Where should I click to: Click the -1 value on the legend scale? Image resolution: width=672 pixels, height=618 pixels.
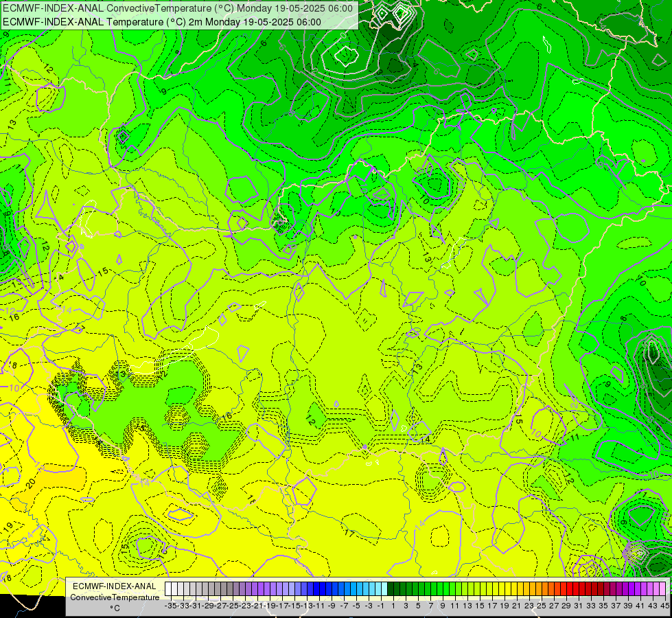380,606
